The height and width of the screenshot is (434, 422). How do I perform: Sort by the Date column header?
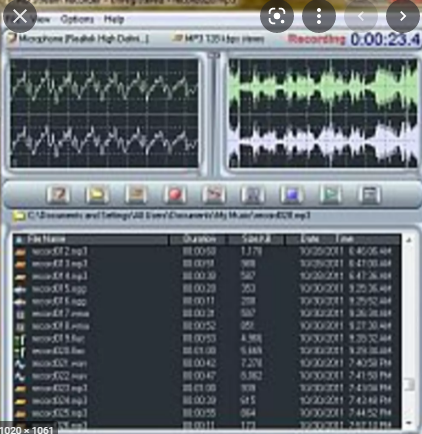point(309,239)
